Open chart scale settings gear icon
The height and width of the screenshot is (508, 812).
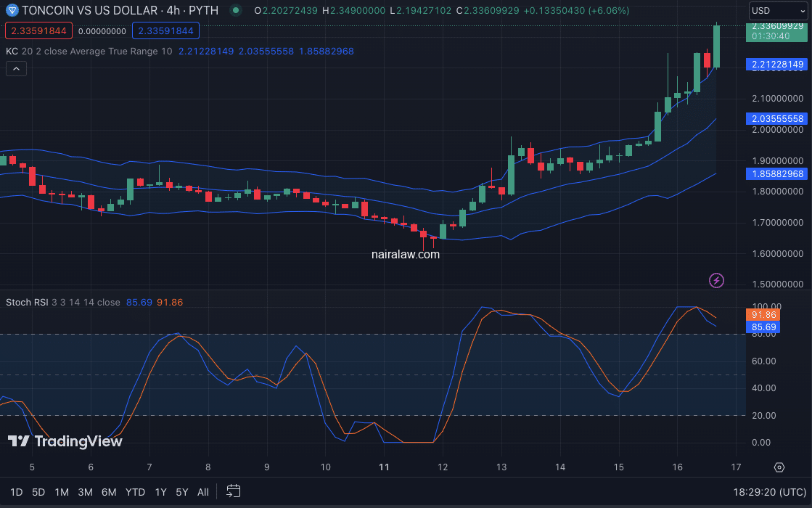click(779, 467)
